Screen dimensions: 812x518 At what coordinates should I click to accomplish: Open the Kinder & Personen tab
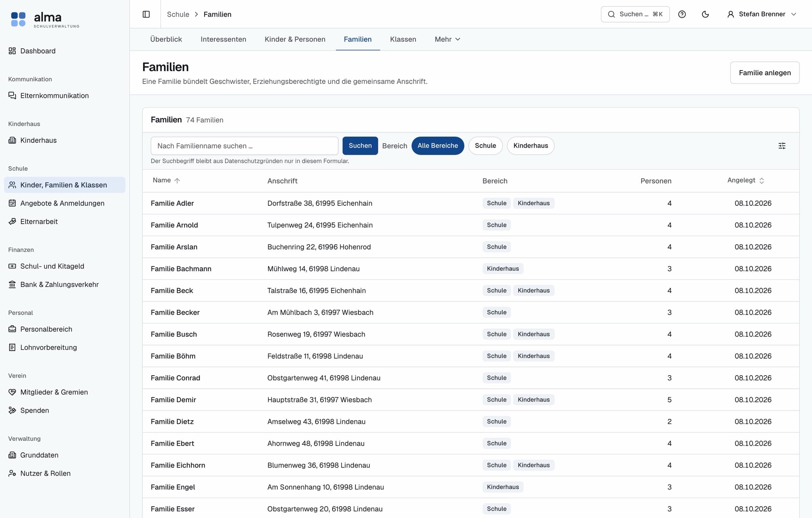295,39
